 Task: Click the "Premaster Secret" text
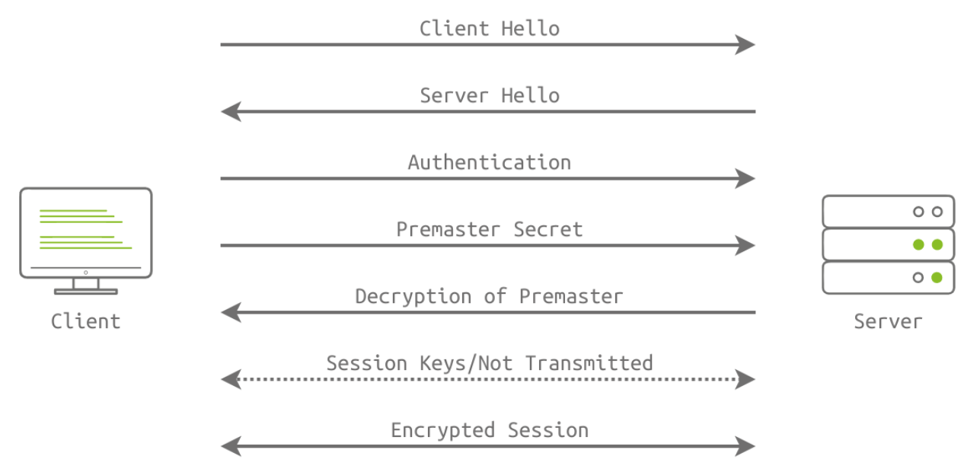click(489, 230)
